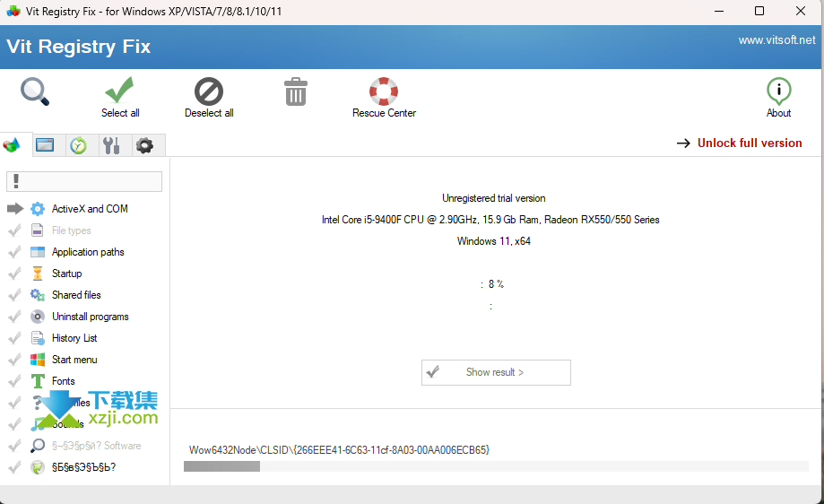
Task: Click the exclamation mark icon in the filter box
Action: coord(16,181)
